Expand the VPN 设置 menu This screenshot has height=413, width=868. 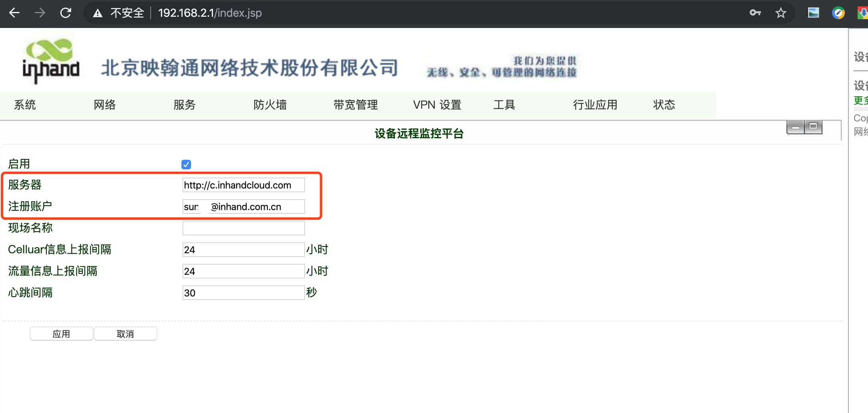(437, 105)
